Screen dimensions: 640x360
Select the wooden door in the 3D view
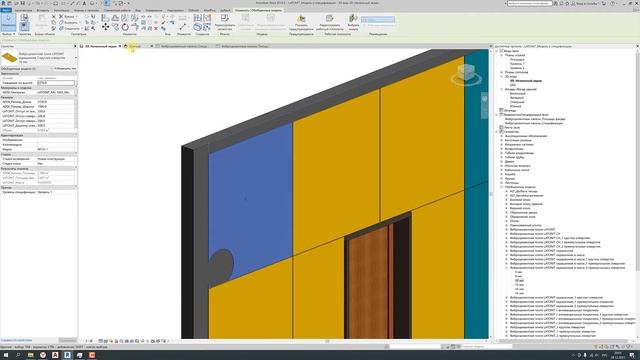[370, 282]
